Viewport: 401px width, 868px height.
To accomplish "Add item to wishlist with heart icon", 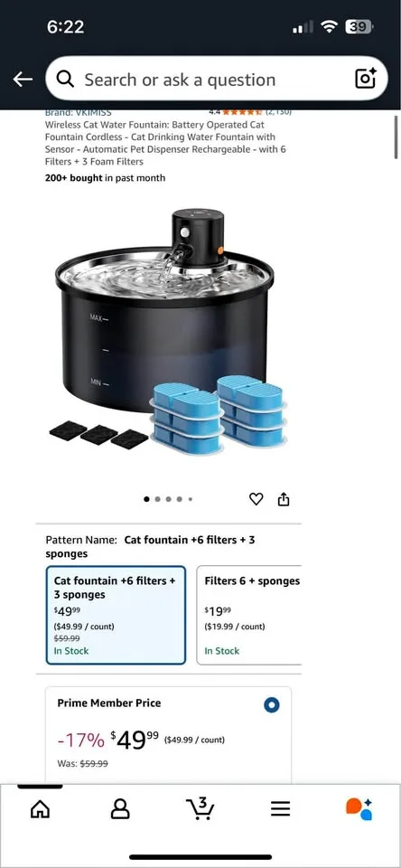I will [x=256, y=499].
